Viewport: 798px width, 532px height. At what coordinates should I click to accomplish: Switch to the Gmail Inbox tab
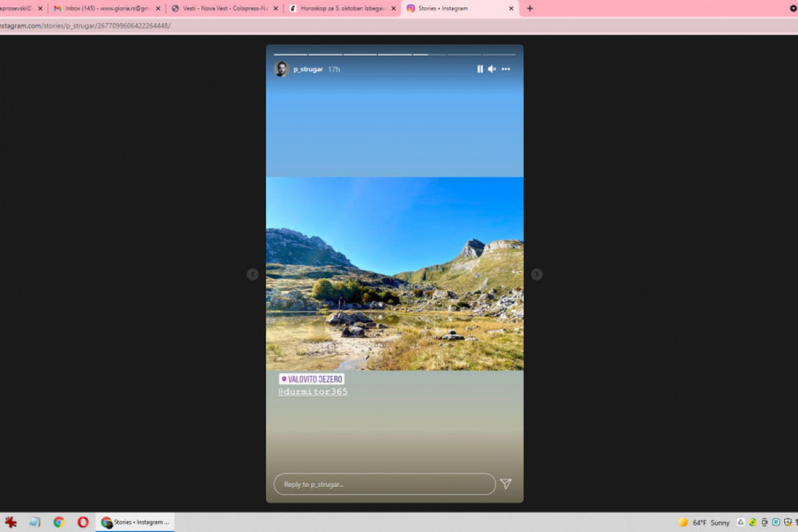click(x=107, y=8)
